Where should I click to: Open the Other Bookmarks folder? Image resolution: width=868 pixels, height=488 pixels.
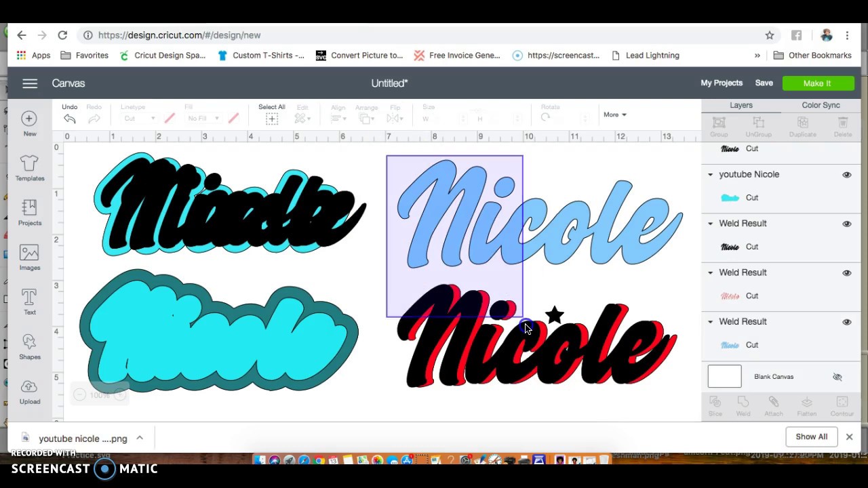[x=812, y=56]
